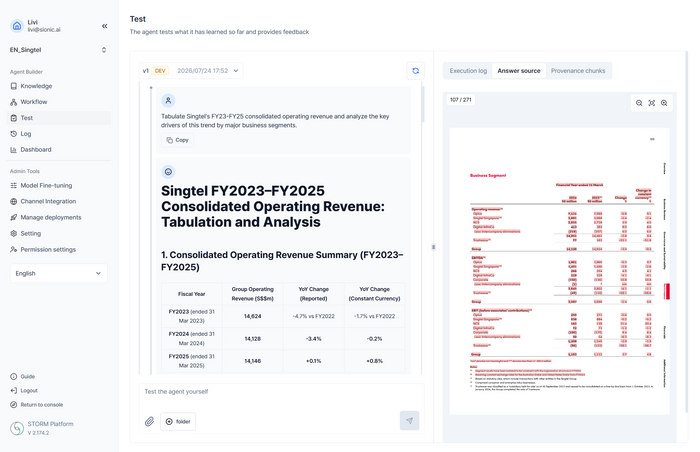Open the Log page

coord(58,134)
